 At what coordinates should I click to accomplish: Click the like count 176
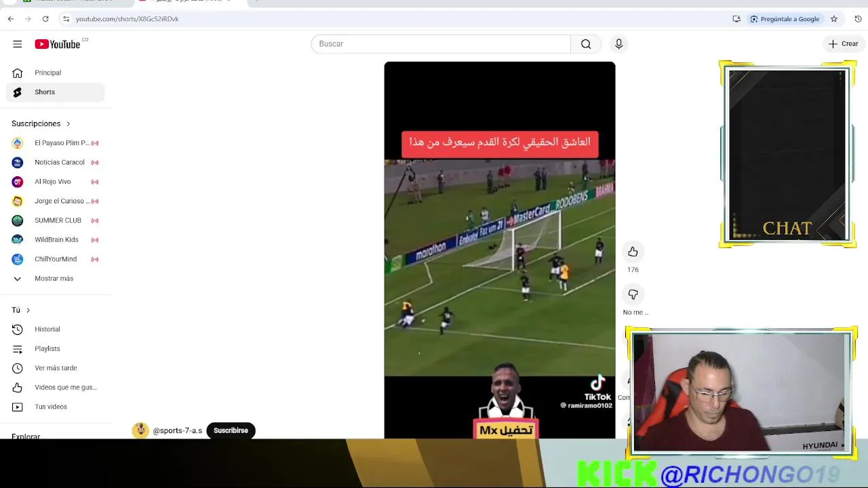[x=633, y=270]
